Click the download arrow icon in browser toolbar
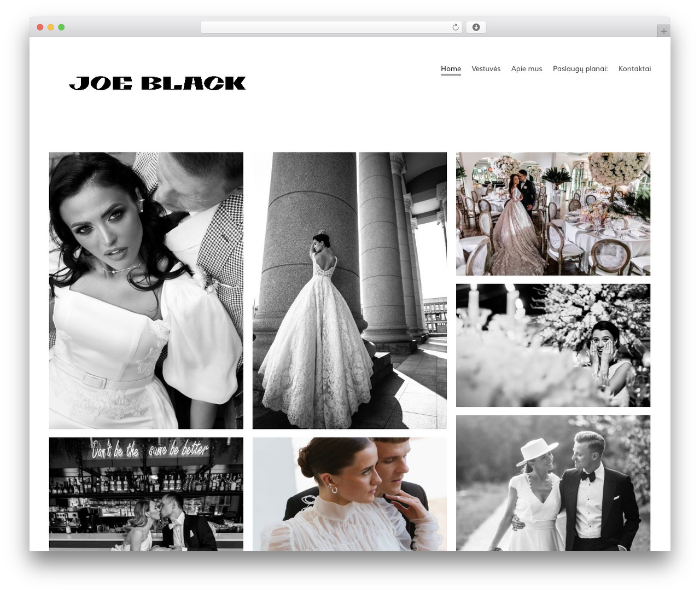 point(476,27)
